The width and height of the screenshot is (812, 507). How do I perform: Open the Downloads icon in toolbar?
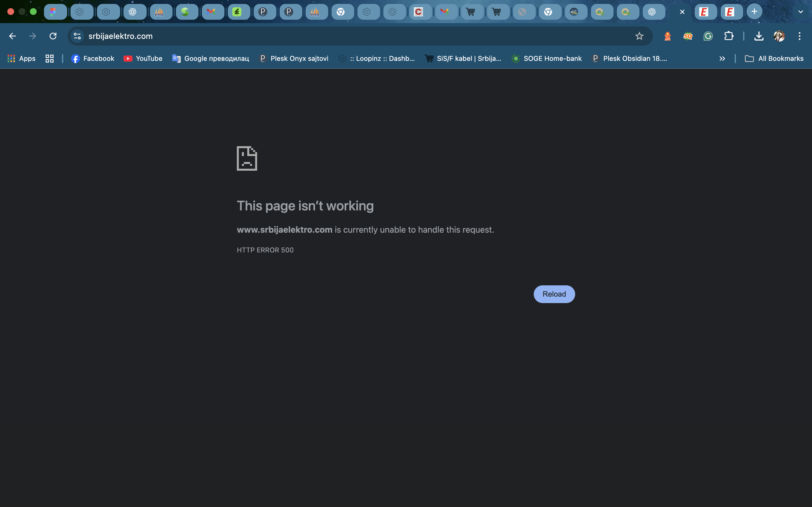(759, 36)
